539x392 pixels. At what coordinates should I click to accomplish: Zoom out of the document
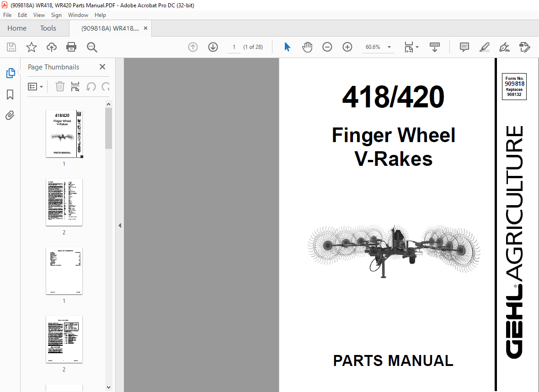tap(327, 47)
